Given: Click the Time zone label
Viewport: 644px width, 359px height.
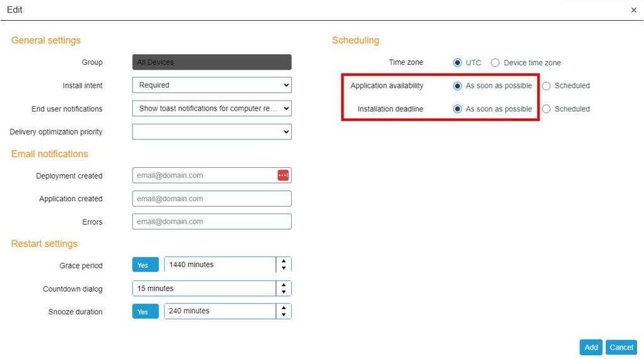Looking at the screenshot, I should click(406, 62).
